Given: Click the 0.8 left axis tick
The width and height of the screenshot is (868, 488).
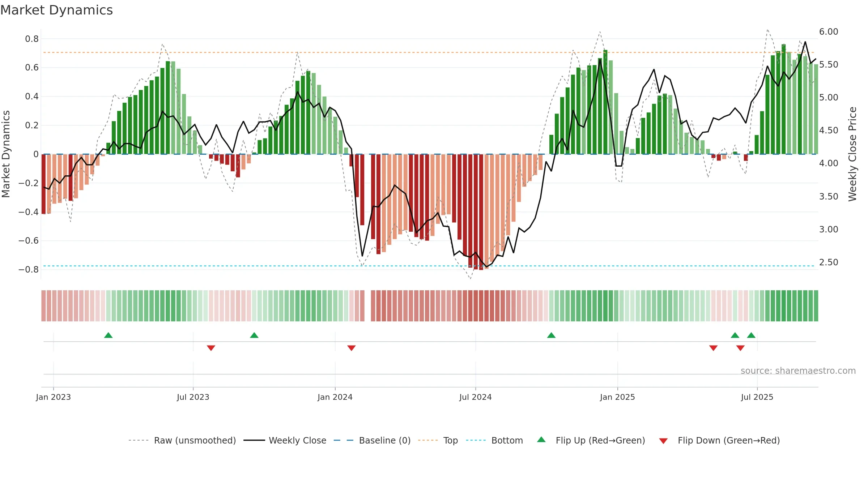Looking at the screenshot, I should pyautogui.click(x=32, y=39).
